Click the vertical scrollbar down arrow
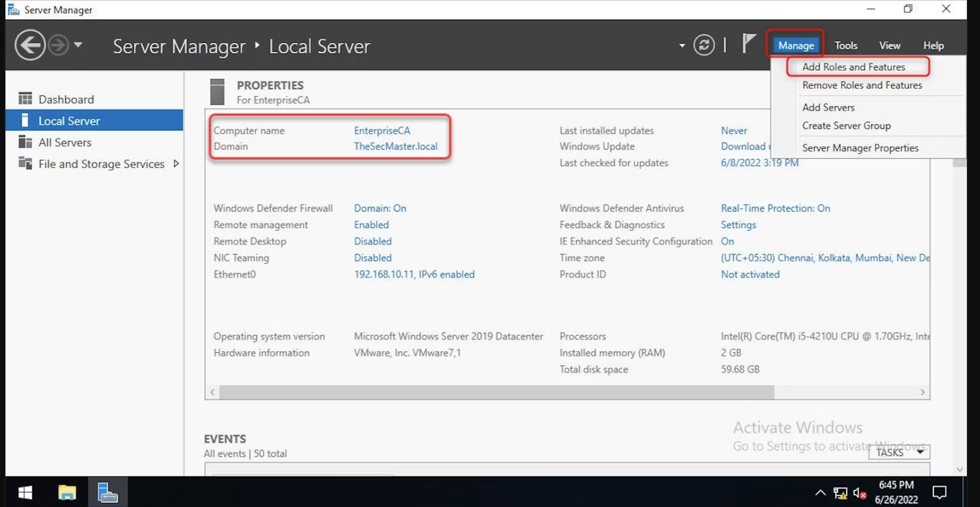The image size is (980, 507). 959,469
